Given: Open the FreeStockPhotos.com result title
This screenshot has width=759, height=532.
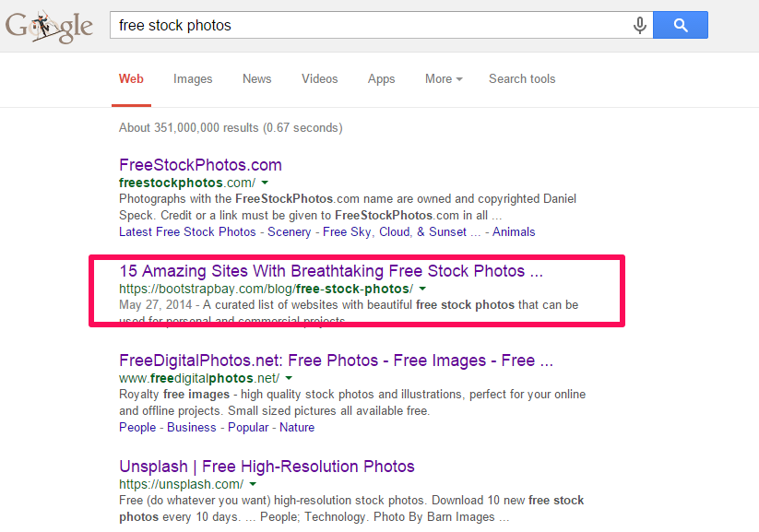Looking at the screenshot, I should pos(200,165).
